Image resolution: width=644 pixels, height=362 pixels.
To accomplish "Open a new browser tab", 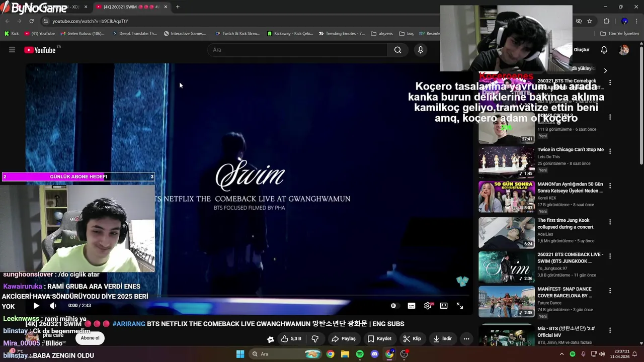I will (178, 7).
